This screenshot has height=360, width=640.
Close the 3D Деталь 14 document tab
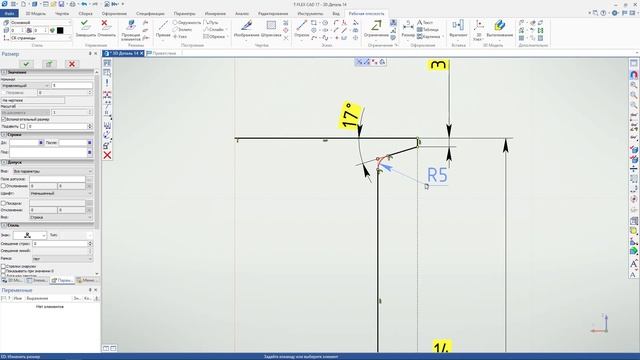[x=142, y=53]
